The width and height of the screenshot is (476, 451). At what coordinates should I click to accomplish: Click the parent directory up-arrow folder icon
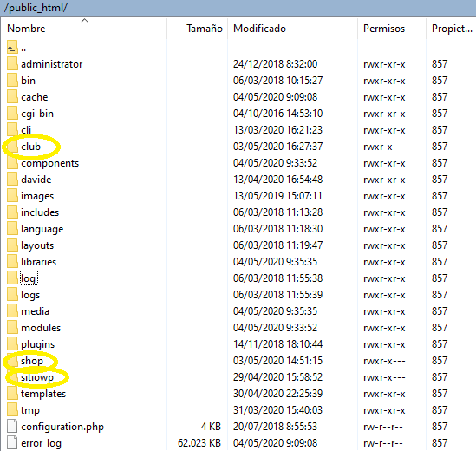[x=12, y=47]
